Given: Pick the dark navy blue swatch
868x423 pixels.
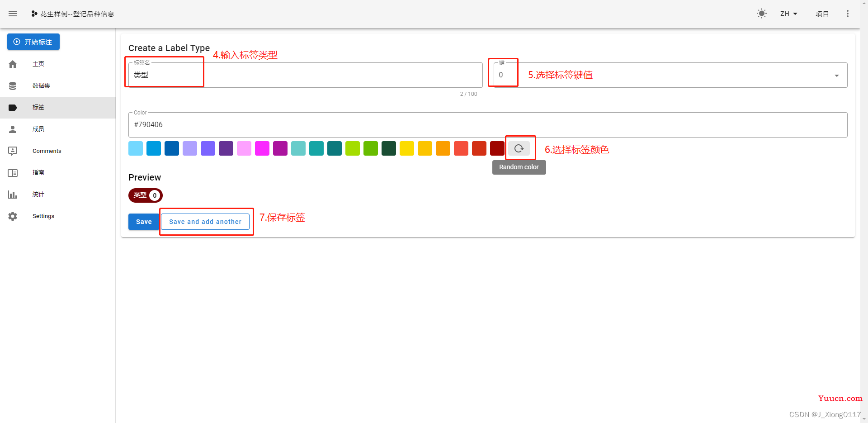Looking at the screenshot, I should pos(172,148).
